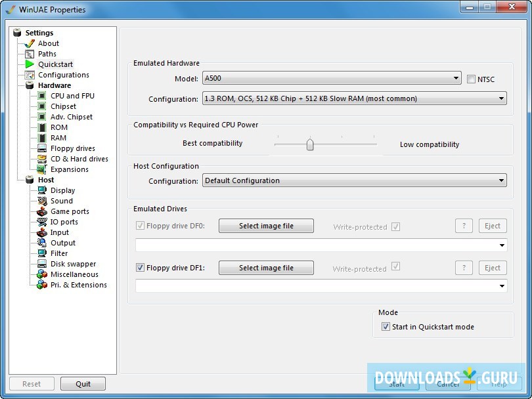
Task: Click the Sound speaker icon
Action: point(42,201)
